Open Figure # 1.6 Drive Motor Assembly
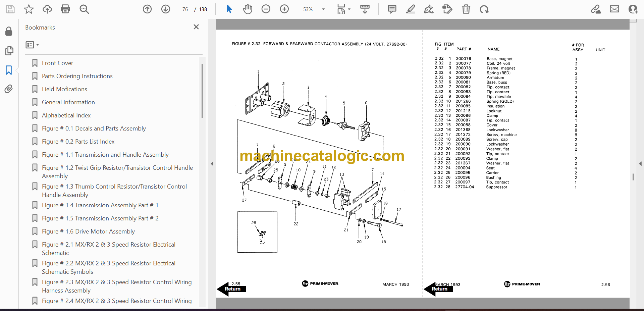The height and width of the screenshot is (311, 644). (88, 231)
